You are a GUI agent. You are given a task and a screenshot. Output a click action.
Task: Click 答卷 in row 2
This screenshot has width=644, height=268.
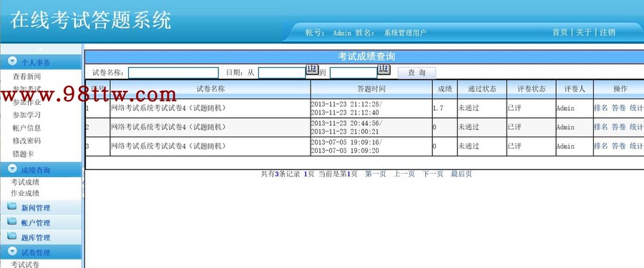[618, 126]
